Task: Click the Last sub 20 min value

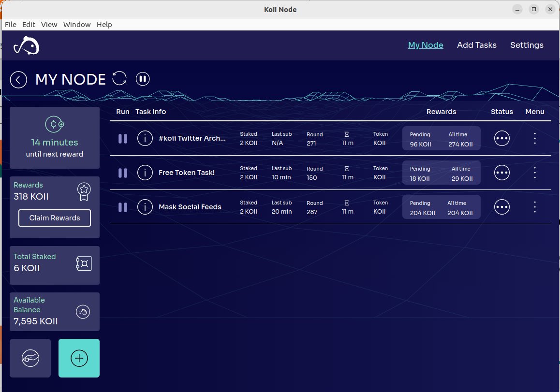Action: [x=282, y=211]
